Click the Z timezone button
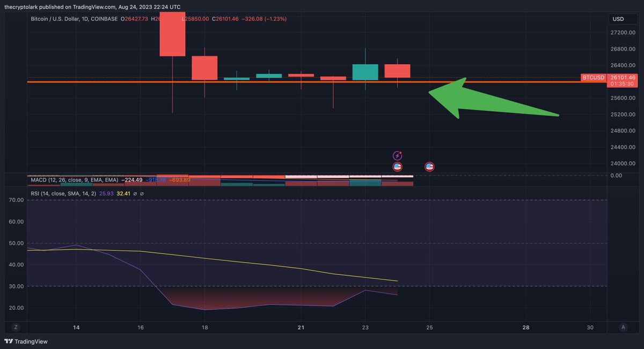The width and height of the screenshot is (644, 349). click(x=16, y=328)
